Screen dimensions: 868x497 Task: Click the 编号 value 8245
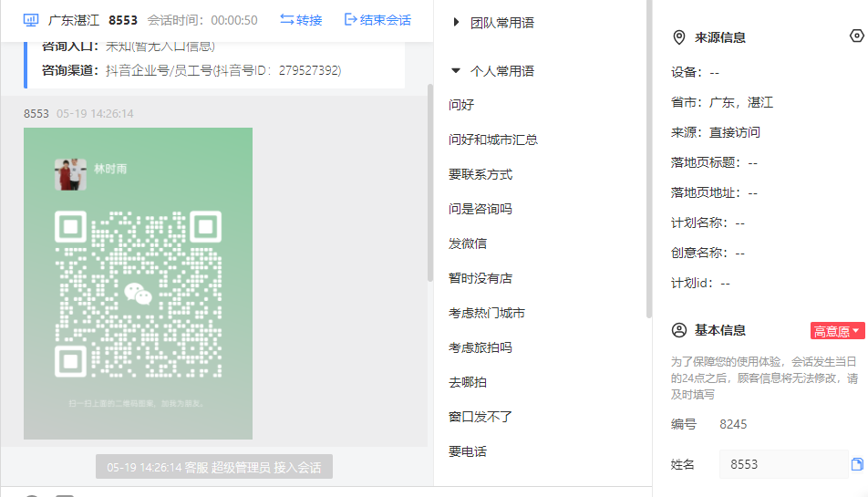[733, 424]
